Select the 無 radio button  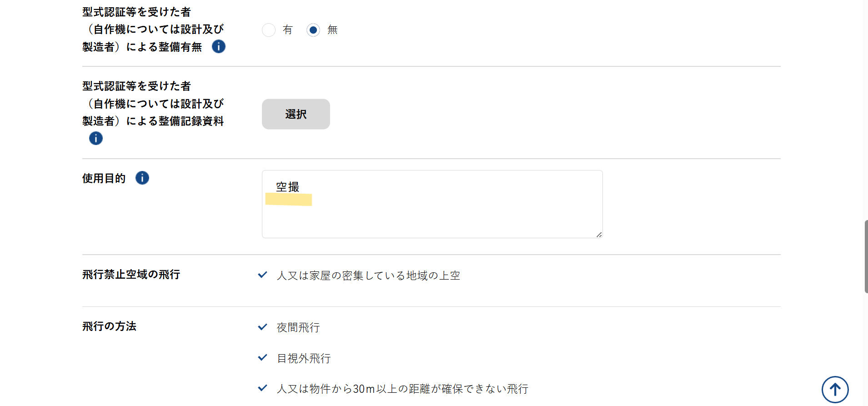coord(313,30)
